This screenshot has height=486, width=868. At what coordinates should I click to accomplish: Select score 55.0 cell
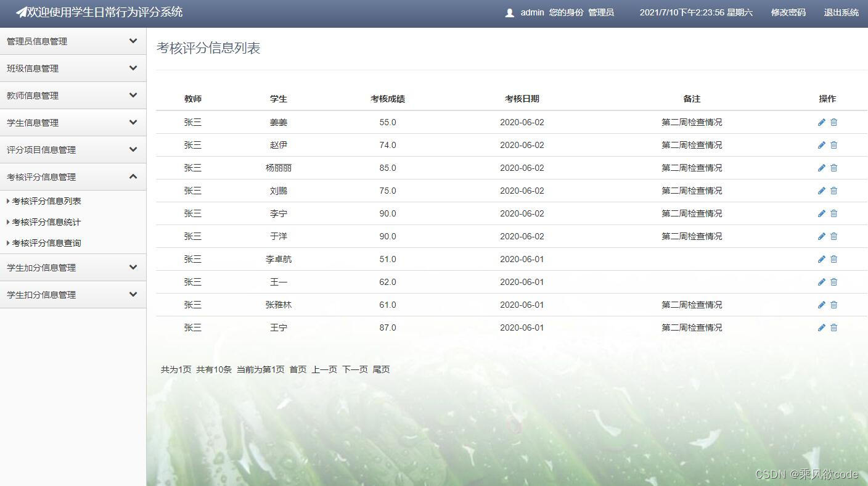coord(388,122)
